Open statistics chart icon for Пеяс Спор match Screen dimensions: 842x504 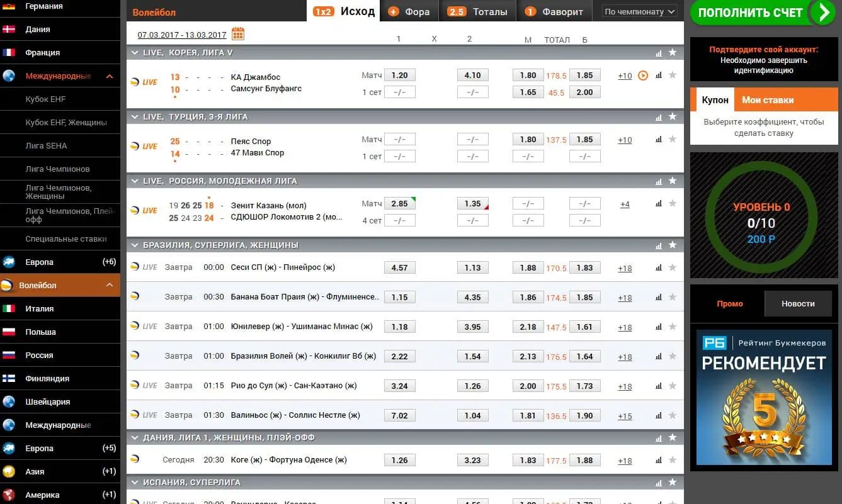tap(659, 139)
